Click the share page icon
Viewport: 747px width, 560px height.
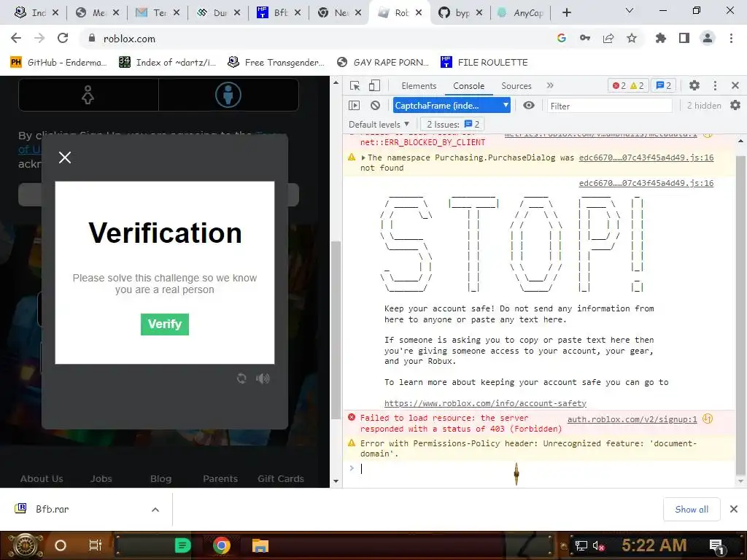coord(608,38)
